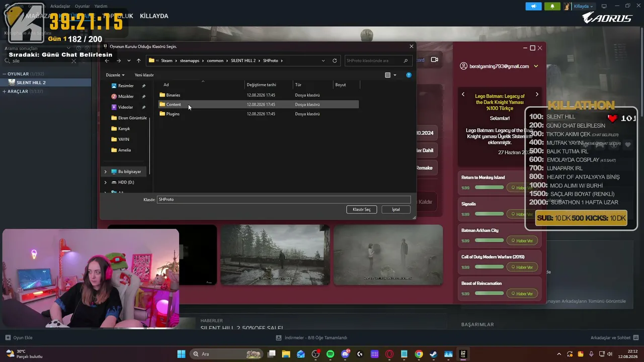Click Haber Ver for Batman Arkham City
The image size is (644, 362).
coord(522,241)
